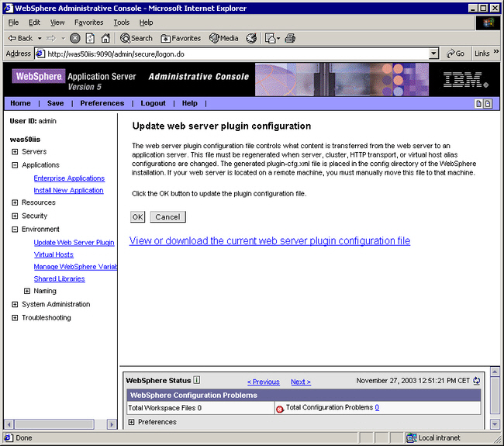Click the second page icon in console banner
The image size is (504, 446).
pos(488,103)
